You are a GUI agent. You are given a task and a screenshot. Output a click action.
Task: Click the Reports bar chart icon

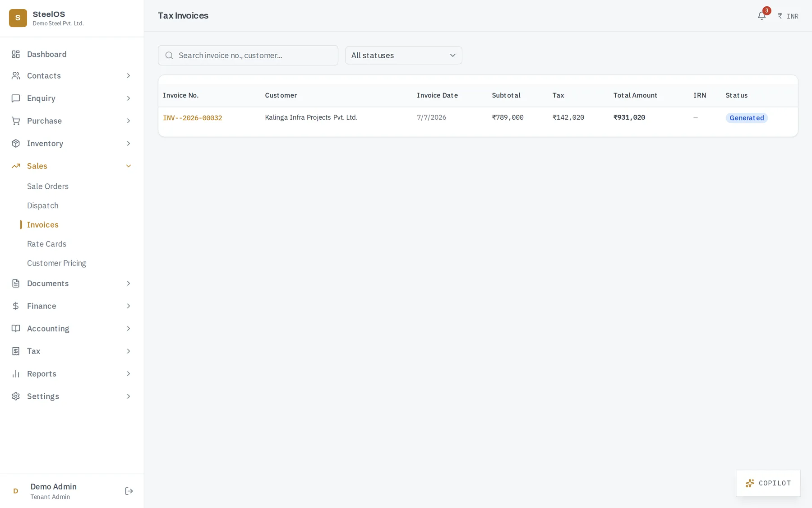(x=16, y=373)
